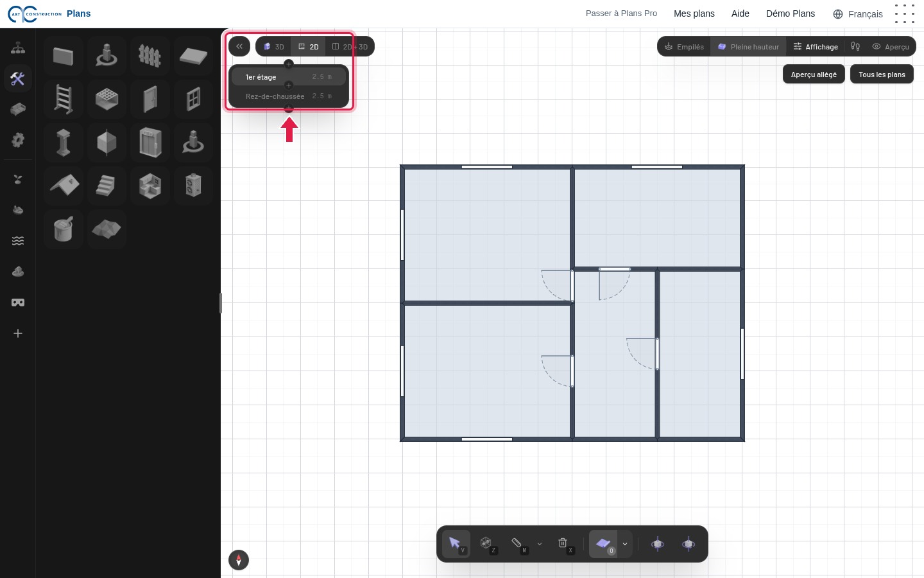Pick the fence element icon
This screenshot has width=924, height=578.
pyautogui.click(x=150, y=56)
